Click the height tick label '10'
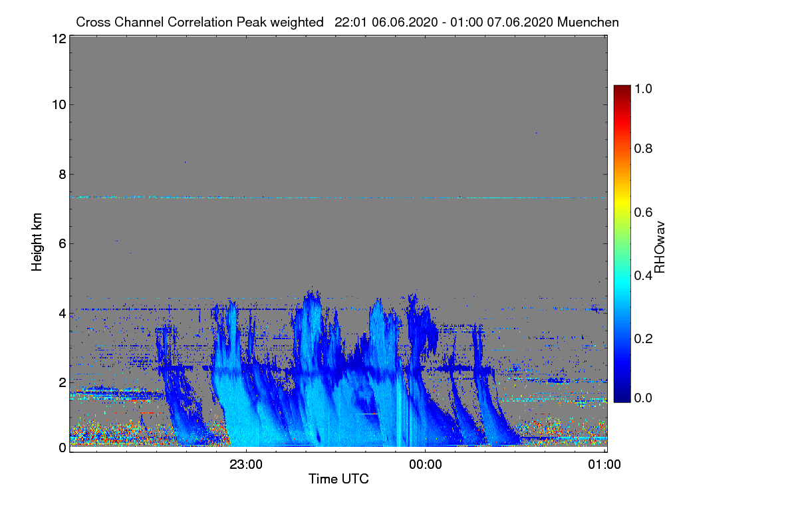 (x=58, y=105)
